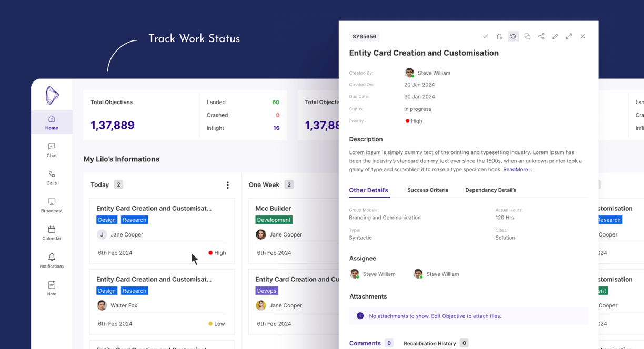Click the Created On value 20 Jan 2024
The height and width of the screenshot is (349, 644).
tap(419, 85)
